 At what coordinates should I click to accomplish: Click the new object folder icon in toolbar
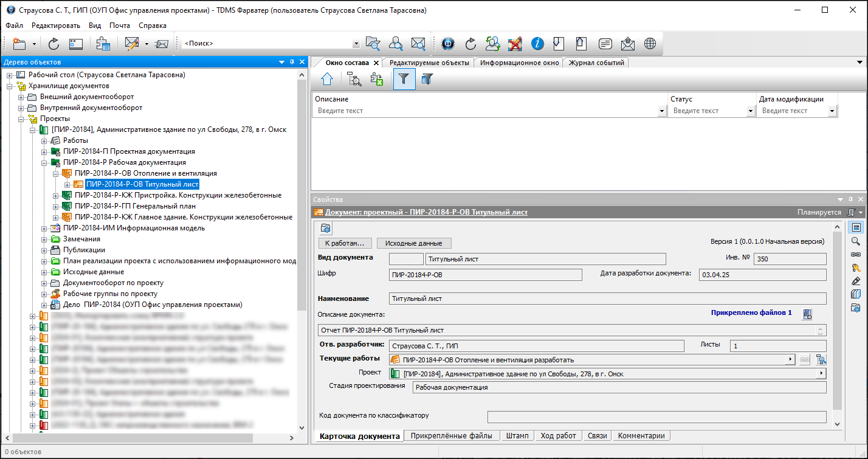pyautogui.click(x=19, y=44)
